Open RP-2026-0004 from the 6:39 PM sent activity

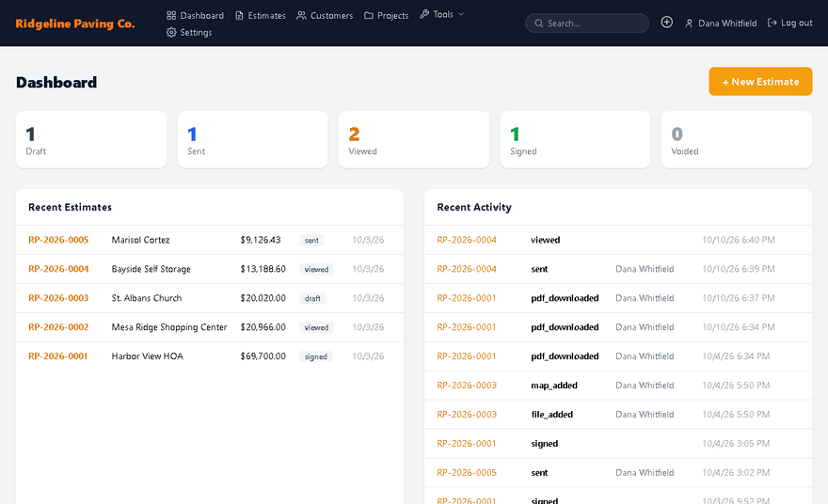(467, 269)
